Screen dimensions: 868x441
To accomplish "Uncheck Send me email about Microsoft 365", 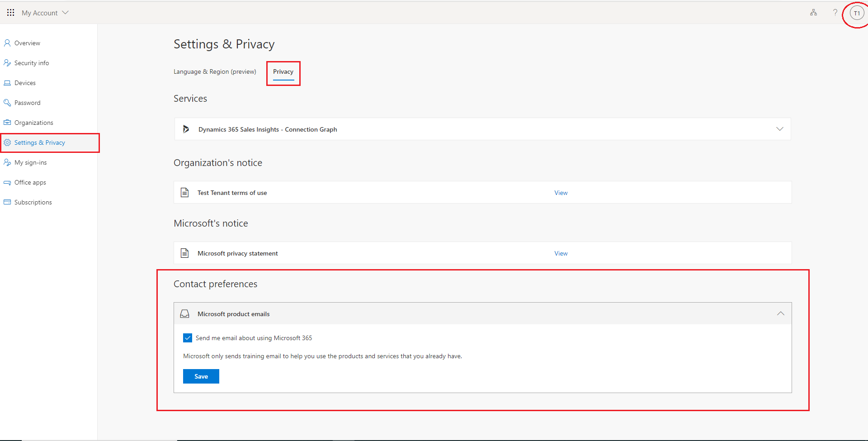I will tap(188, 338).
